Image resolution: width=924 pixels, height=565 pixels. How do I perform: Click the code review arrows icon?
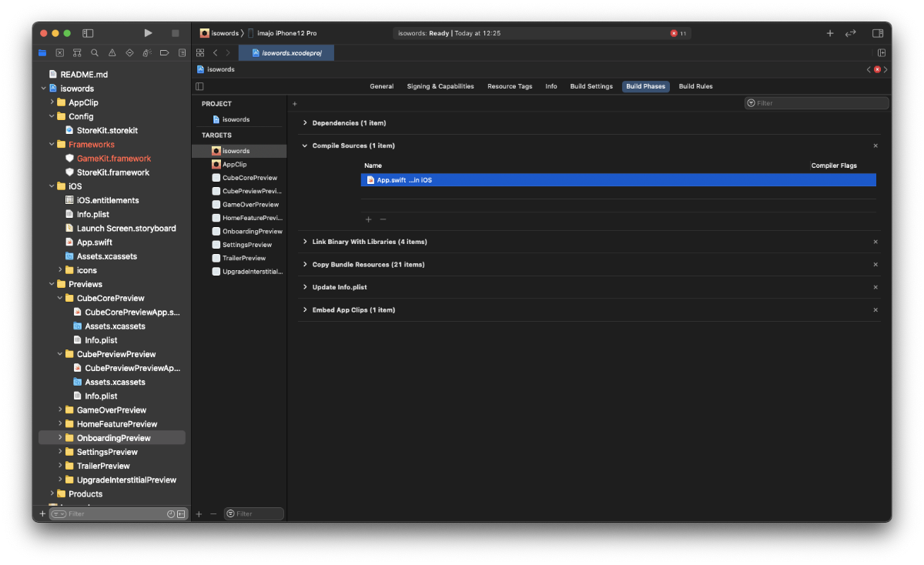851,33
